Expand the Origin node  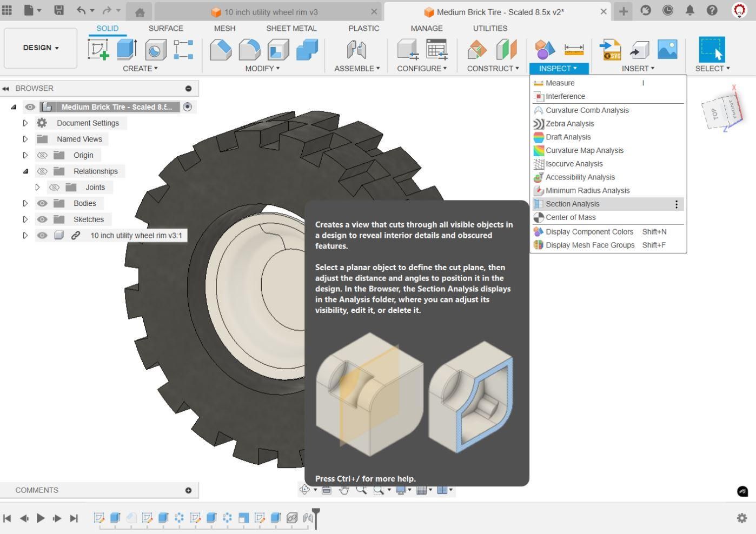click(25, 155)
